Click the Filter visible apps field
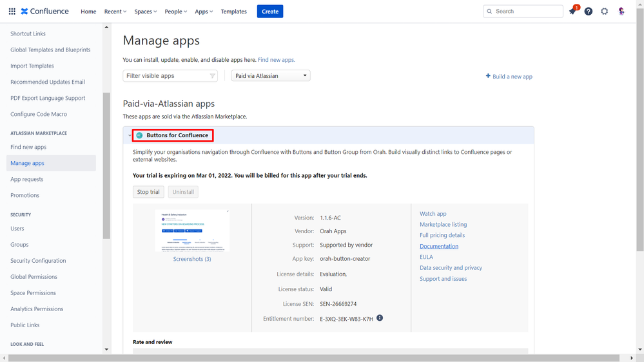Screen dimensions: 644x362 pos(170,75)
